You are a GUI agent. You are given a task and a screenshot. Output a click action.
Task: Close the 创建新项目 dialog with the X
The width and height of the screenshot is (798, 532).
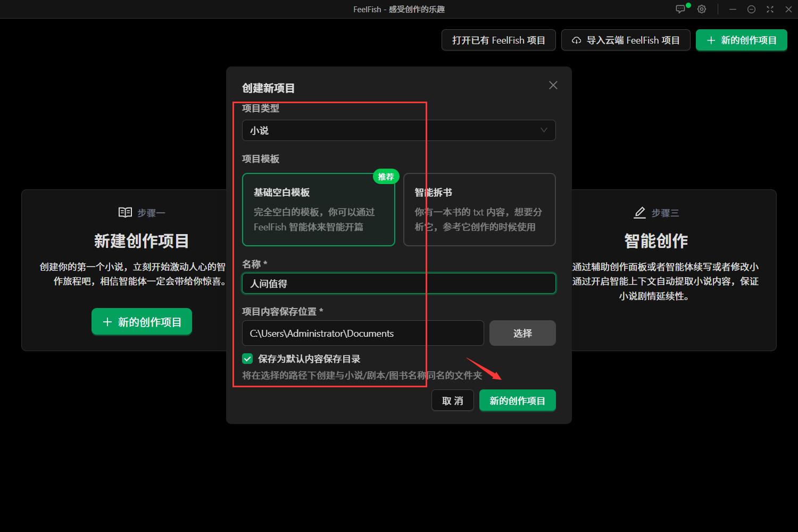tap(553, 85)
